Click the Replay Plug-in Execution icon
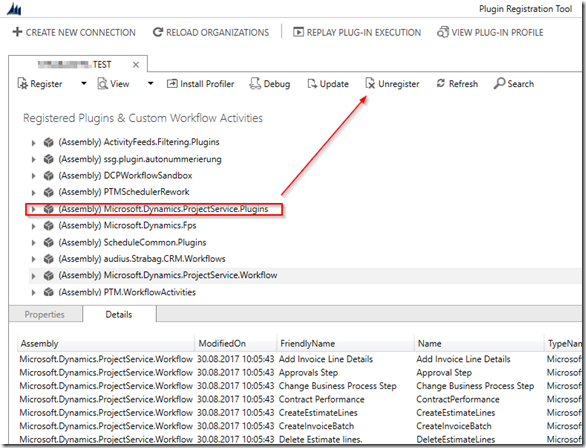This screenshot has width=586, height=448. pos(298,32)
